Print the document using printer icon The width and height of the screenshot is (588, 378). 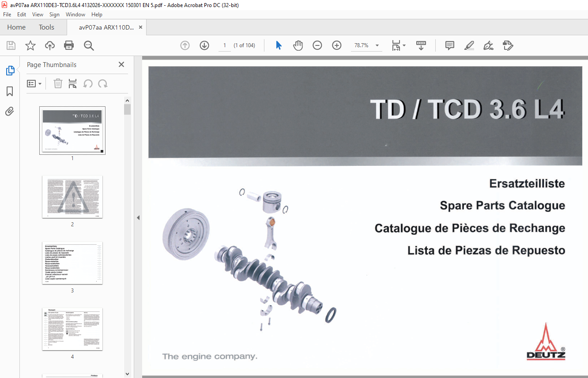(x=69, y=45)
